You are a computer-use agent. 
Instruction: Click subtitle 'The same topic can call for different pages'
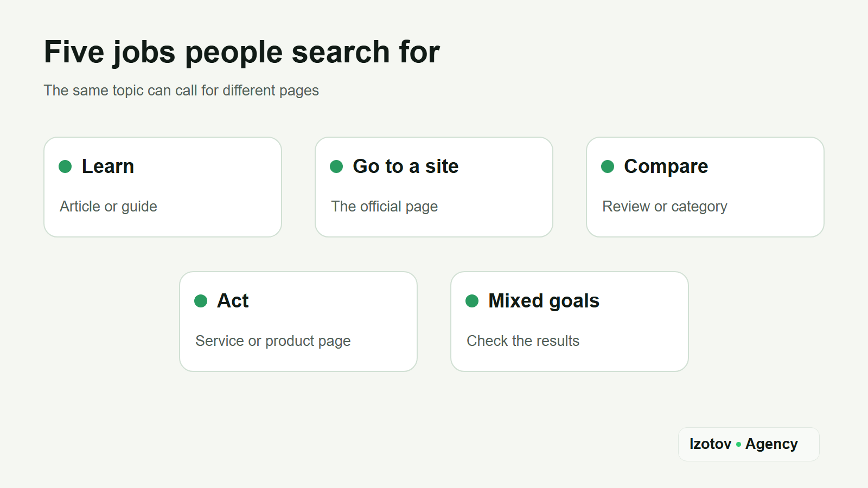pos(181,91)
